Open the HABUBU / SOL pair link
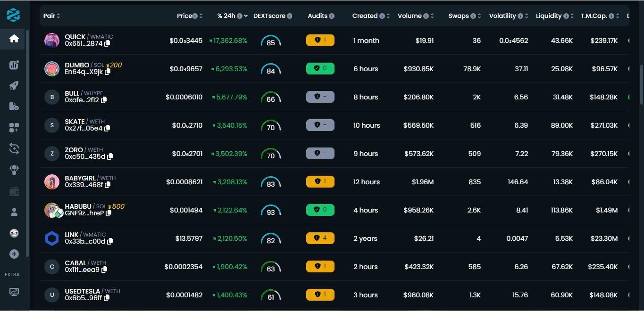644x311 pixels. (x=85, y=206)
